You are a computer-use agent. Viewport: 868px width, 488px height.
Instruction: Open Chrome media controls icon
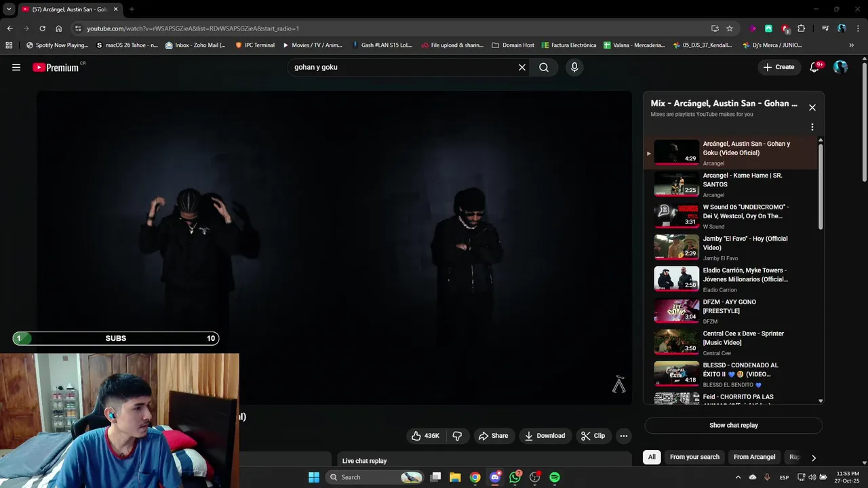(x=825, y=28)
